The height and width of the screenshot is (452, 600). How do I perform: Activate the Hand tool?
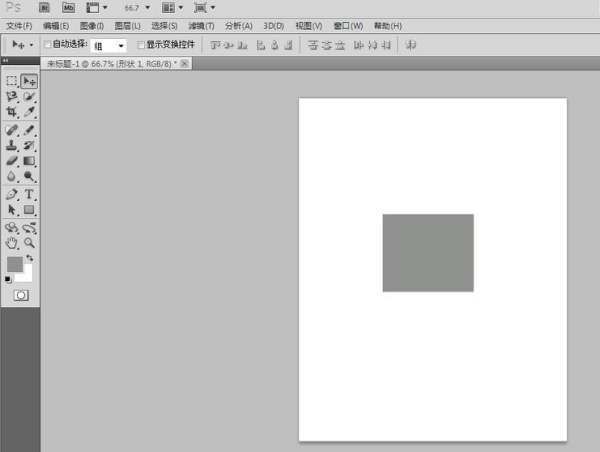point(12,243)
